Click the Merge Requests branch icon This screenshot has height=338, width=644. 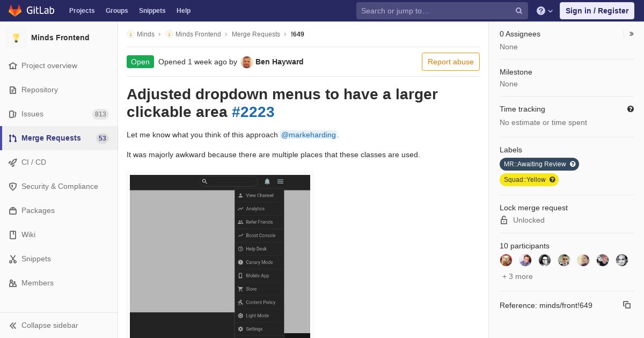tap(13, 138)
